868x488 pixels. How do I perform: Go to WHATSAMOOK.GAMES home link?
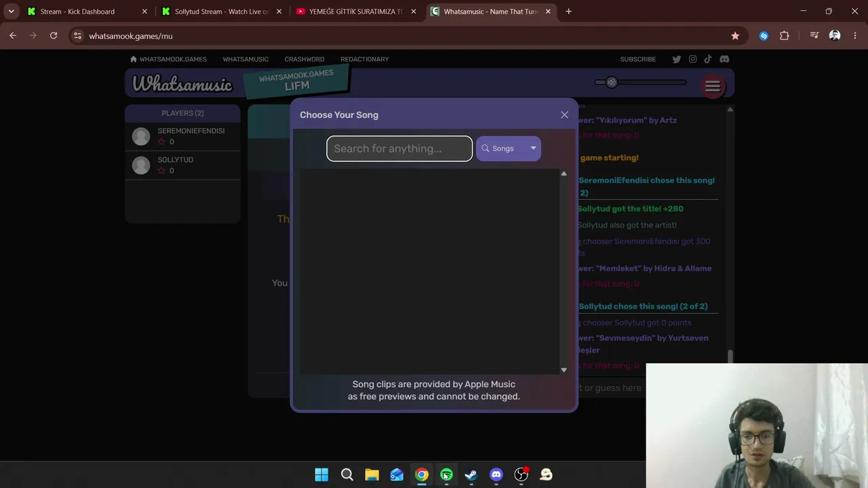169,59
